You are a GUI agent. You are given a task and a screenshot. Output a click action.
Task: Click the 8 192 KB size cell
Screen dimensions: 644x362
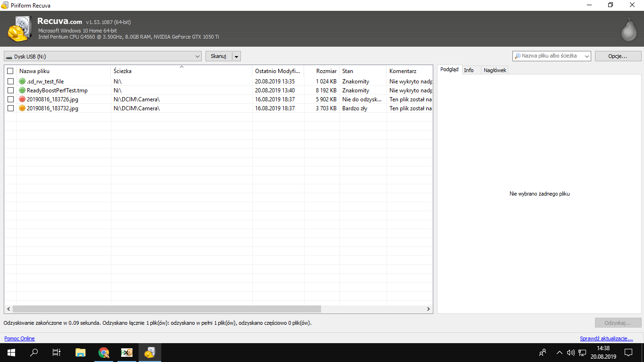(326, 90)
